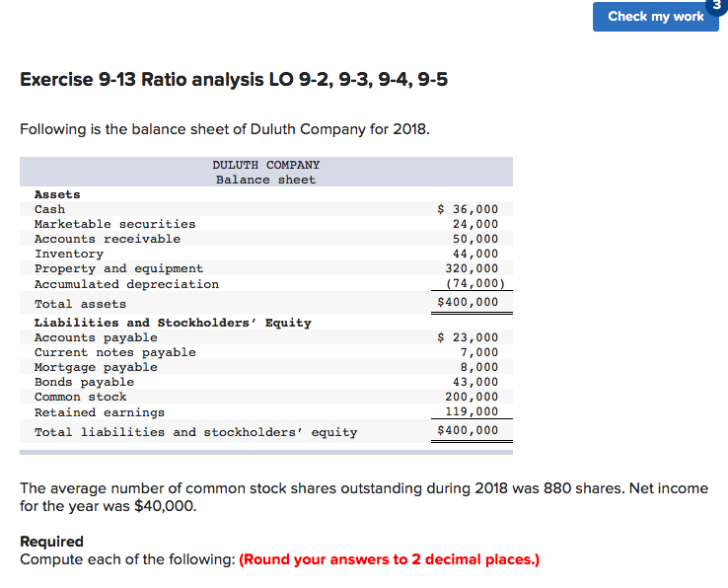
Task: Click the Exercise 9-13 Ratio analysis heading
Action: click(x=234, y=80)
